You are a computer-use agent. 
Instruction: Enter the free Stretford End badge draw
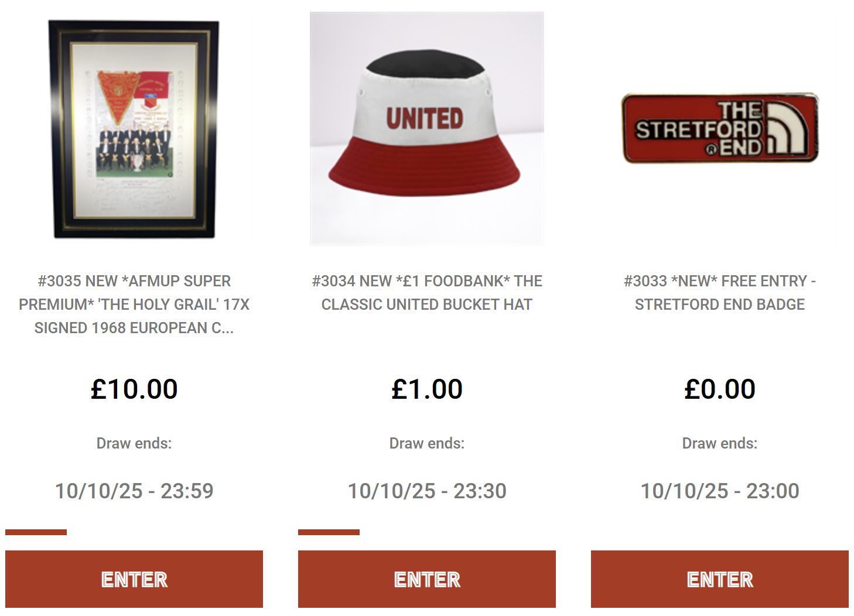click(720, 579)
